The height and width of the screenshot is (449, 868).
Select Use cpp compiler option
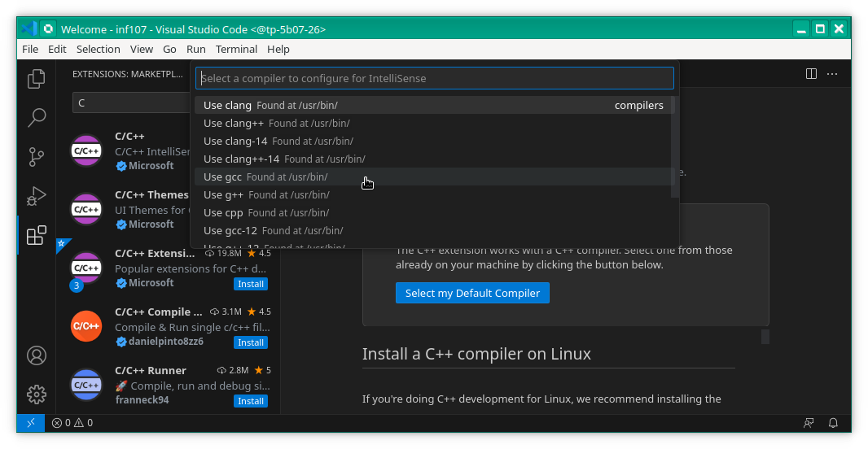(433, 212)
